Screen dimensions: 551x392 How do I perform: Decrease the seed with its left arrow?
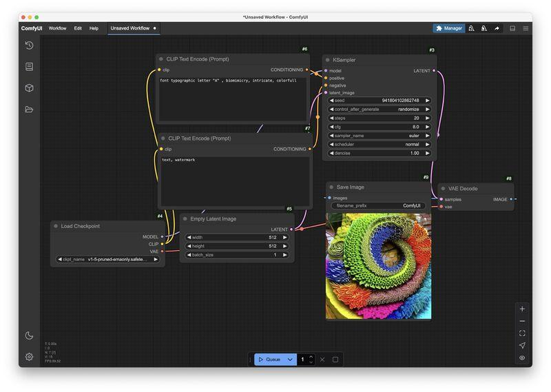(x=331, y=100)
